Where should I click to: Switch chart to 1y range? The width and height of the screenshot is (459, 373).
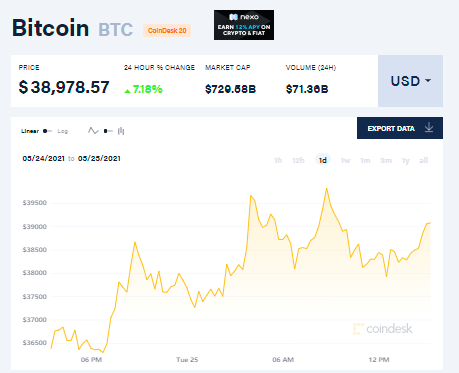click(405, 160)
